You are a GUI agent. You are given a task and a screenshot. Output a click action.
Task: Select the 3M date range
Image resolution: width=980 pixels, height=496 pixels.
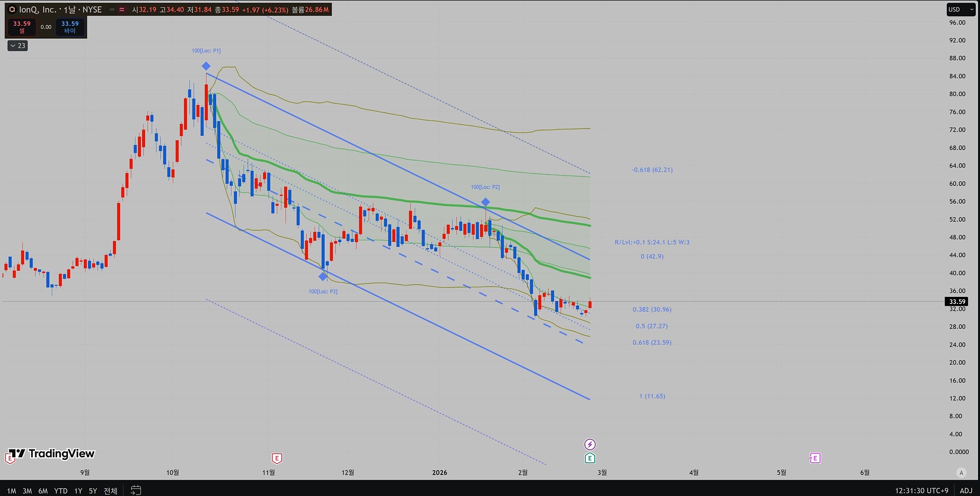coord(27,490)
